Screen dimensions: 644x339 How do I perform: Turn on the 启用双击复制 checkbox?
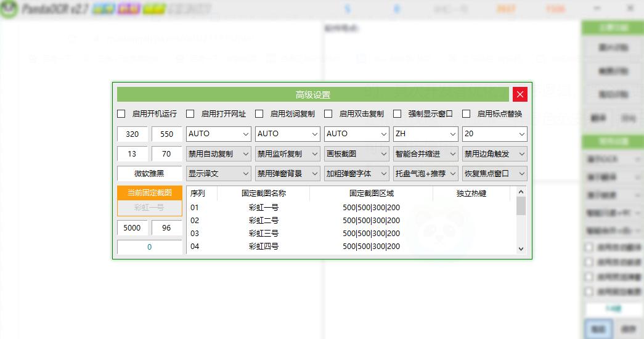click(328, 114)
